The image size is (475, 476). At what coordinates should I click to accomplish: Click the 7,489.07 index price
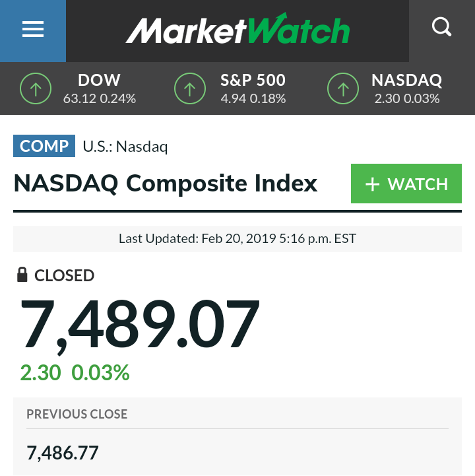pyautogui.click(x=140, y=325)
